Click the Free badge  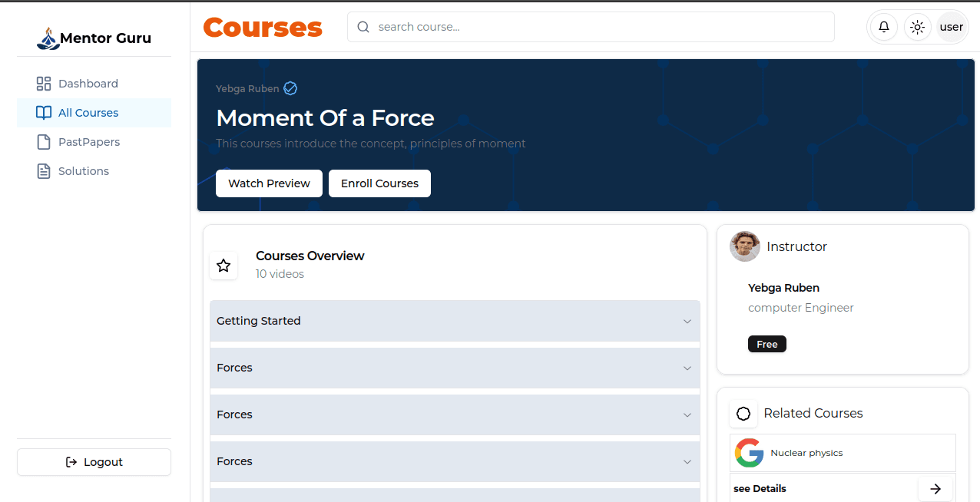click(x=767, y=344)
